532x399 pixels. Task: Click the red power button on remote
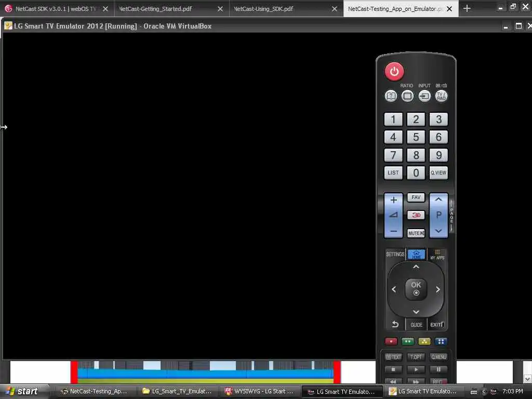click(x=394, y=71)
